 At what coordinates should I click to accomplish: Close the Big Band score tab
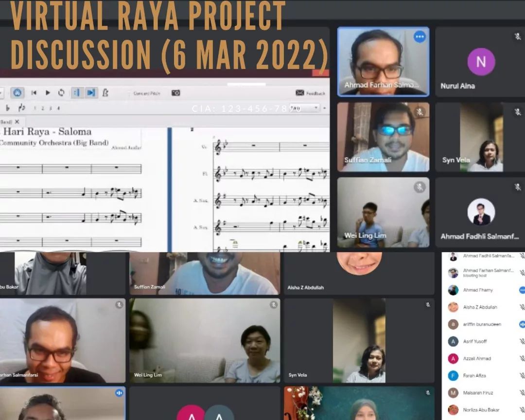point(17,122)
